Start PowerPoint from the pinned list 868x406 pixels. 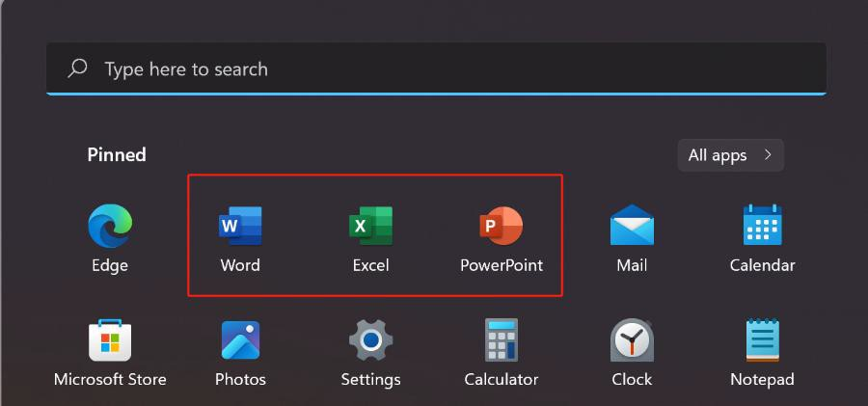click(x=502, y=227)
